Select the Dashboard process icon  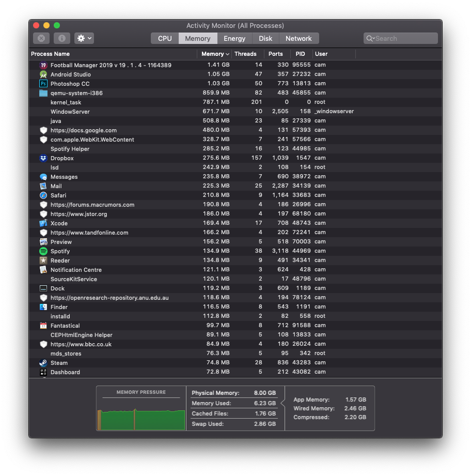[x=43, y=372]
